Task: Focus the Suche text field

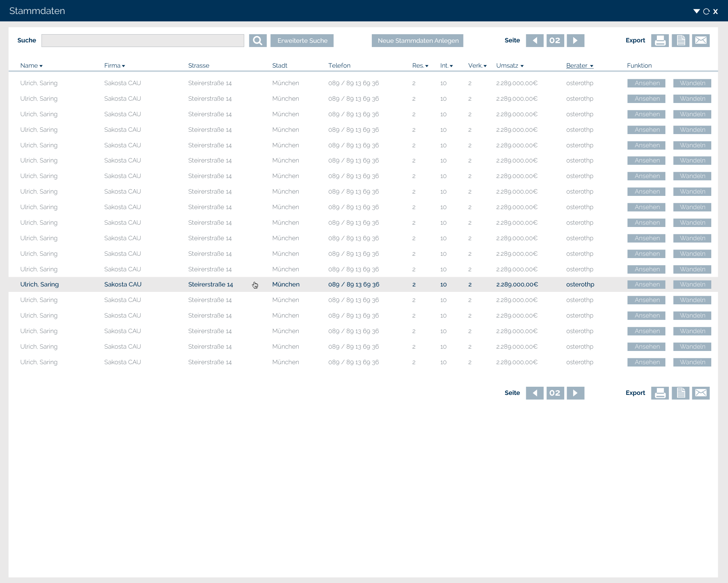Action: coord(143,40)
